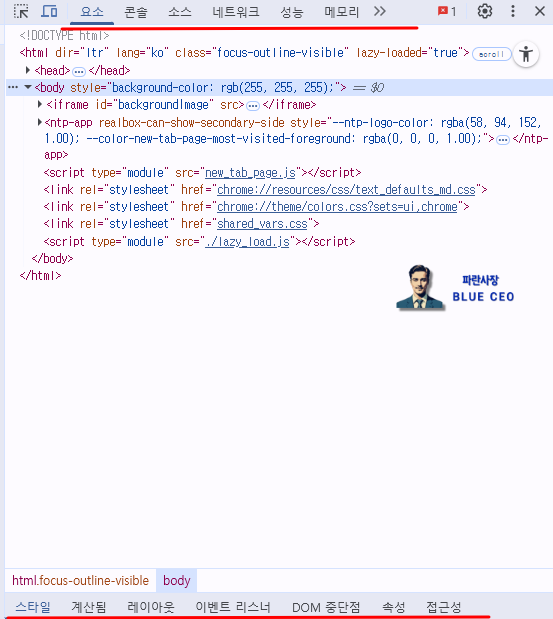The image size is (553, 619).
Task: Click the round accessibility icon button
Action: pos(526,54)
